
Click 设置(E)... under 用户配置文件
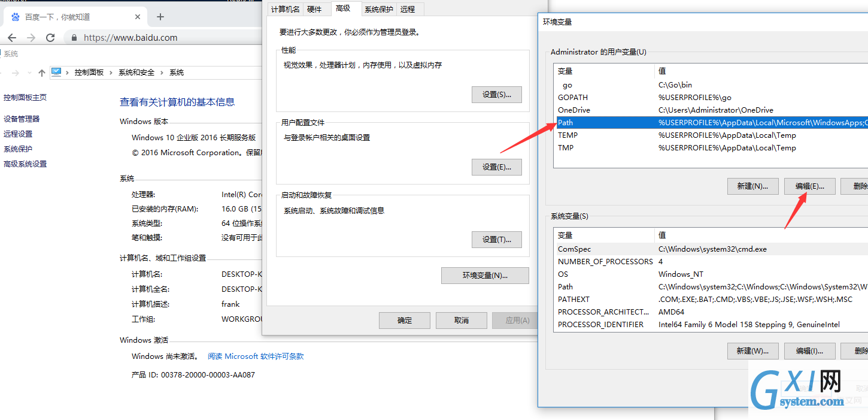tap(496, 167)
